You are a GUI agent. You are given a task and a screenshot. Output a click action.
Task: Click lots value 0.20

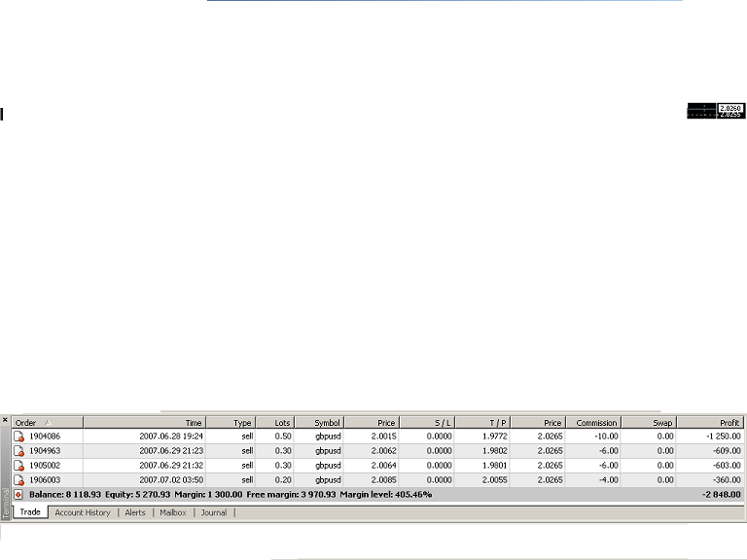[x=283, y=480]
